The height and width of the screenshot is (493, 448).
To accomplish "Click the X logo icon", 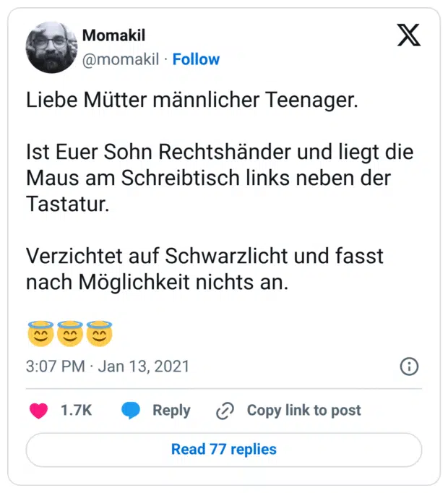I will pyautogui.click(x=409, y=35).
